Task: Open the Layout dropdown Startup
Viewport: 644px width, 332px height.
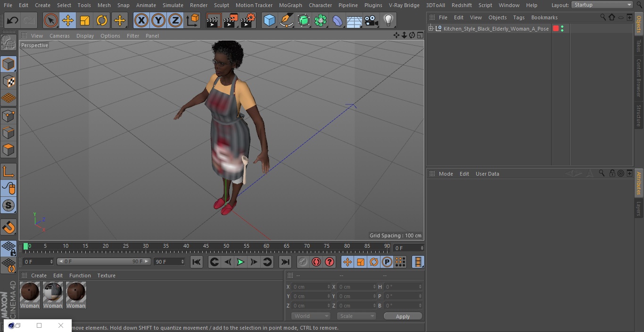Action: 602,5
